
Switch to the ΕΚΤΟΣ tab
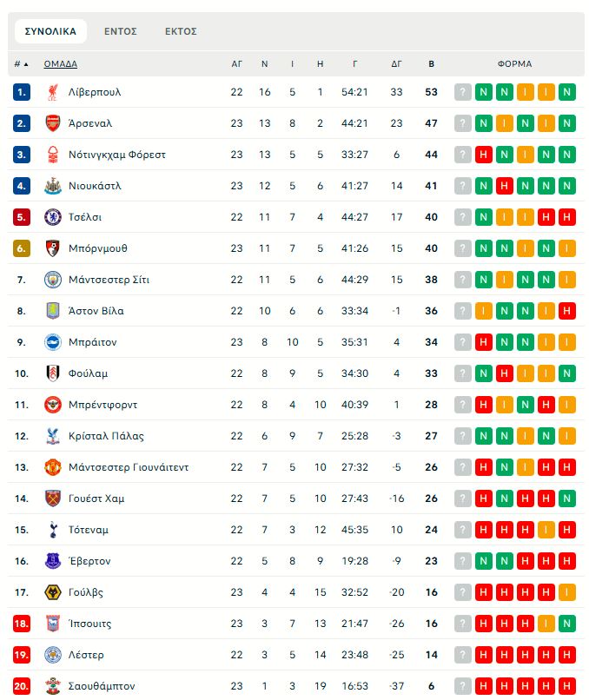click(181, 31)
